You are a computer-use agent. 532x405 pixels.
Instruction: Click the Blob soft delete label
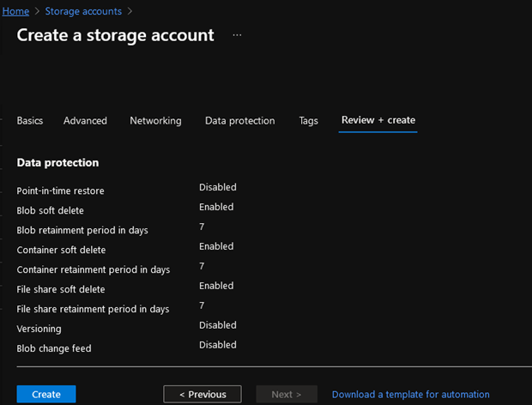point(50,210)
